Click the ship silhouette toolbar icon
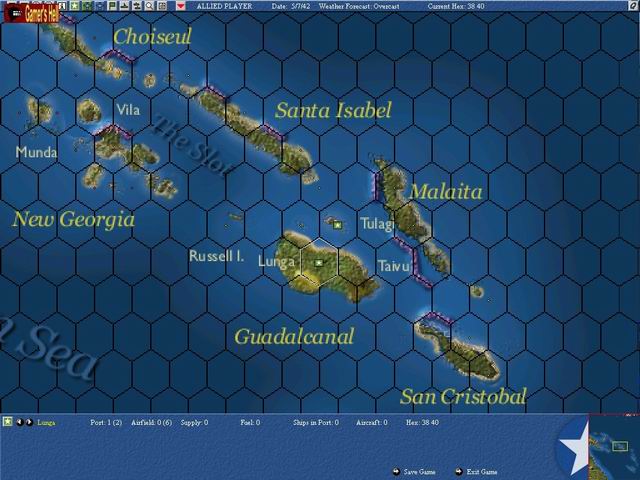 [124, 6]
